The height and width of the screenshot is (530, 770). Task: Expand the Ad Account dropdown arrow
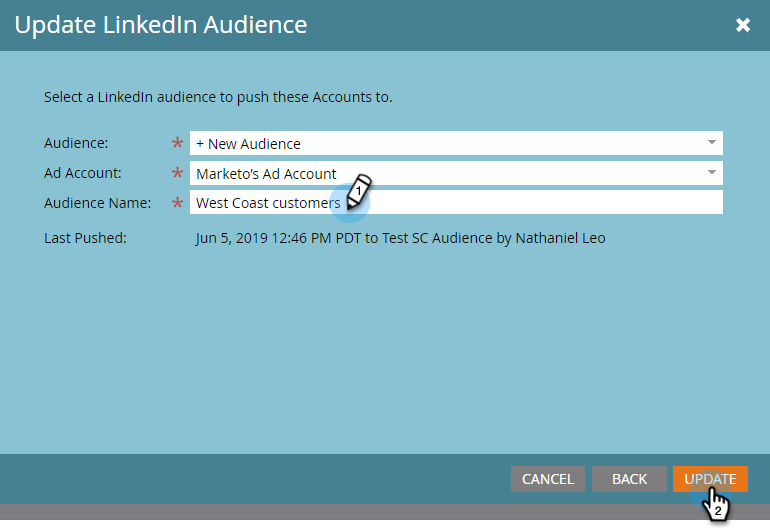click(x=711, y=173)
